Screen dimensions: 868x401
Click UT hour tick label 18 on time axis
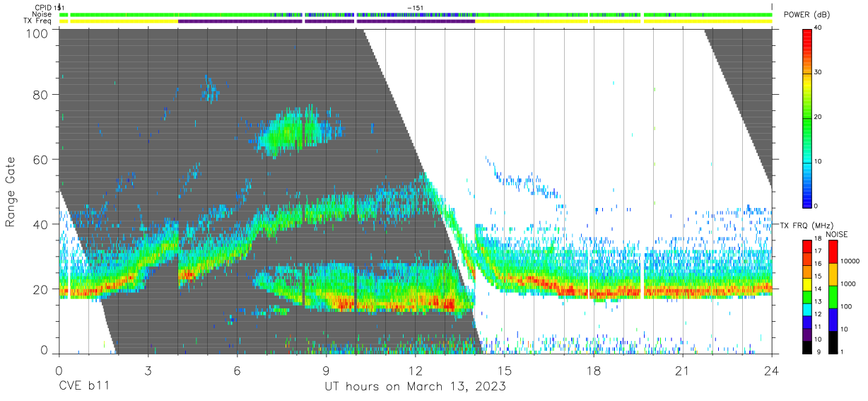pyautogui.click(x=593, y=371)
